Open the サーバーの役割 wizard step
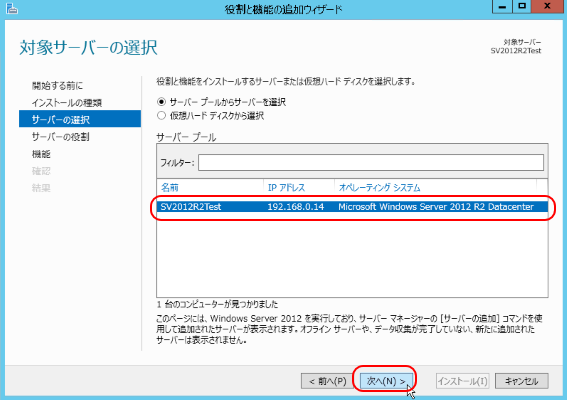Viewport: 567px width, 400px height. point(60,137)
